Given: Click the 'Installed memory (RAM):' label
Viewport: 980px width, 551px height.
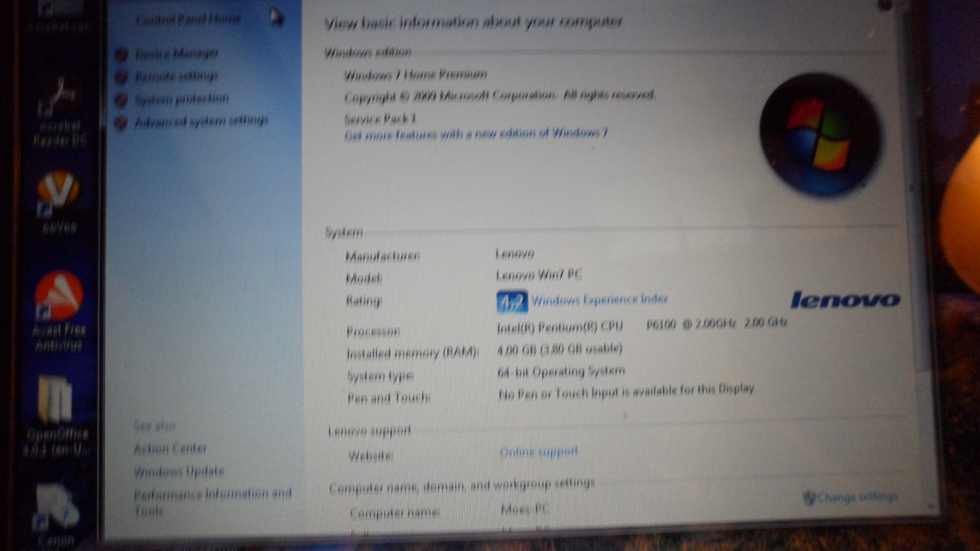Looking at the screenshot, I should [x=412, y=353].
